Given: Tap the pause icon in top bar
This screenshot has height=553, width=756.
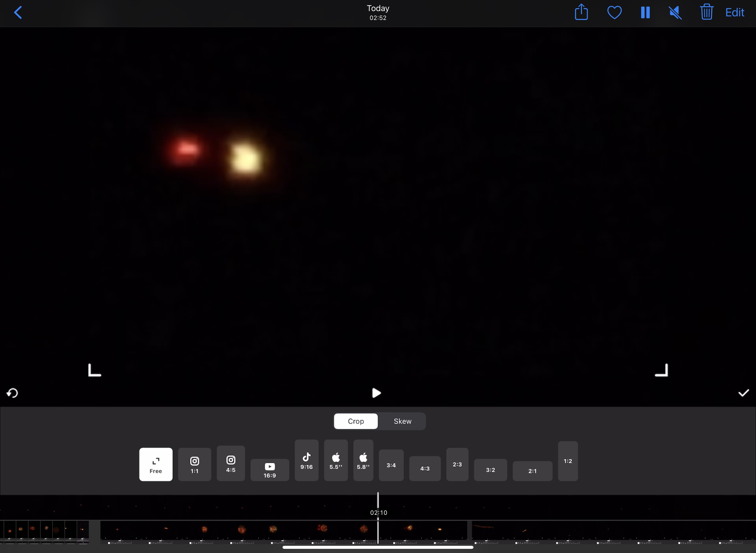Looking at the screenshot, I should 645,13.
